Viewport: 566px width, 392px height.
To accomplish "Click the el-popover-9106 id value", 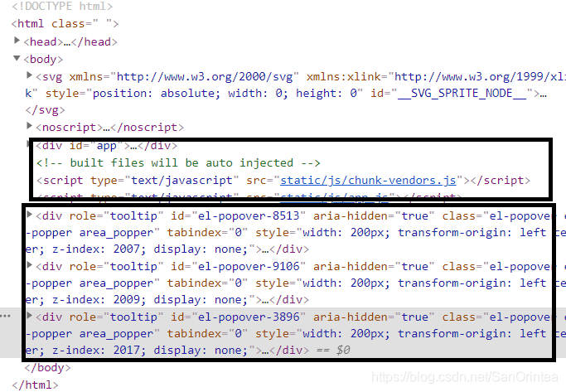I will [x=249, y=266].
